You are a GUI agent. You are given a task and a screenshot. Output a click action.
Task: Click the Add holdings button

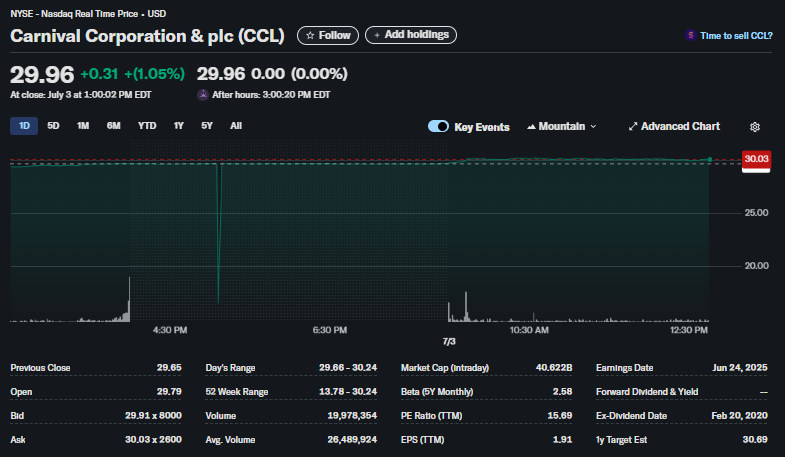tap(411, 35)
